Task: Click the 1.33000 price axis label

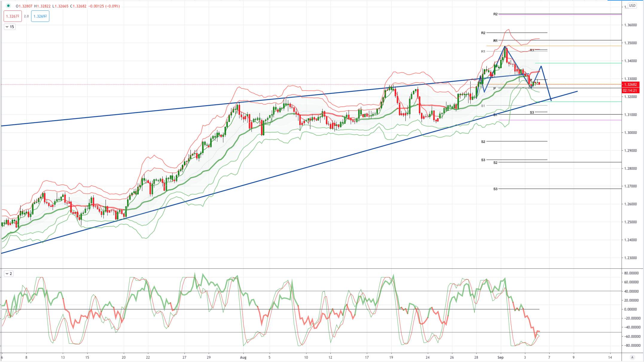Action: pos(630,79)
